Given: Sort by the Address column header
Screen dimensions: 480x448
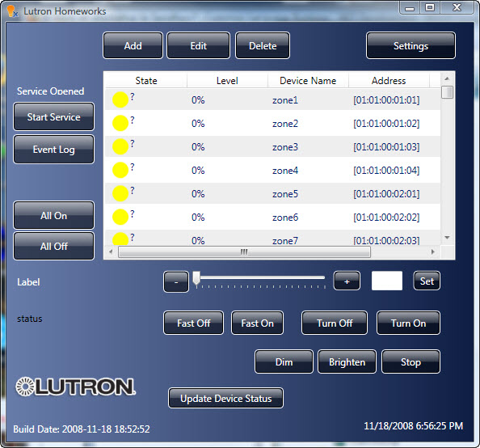Looking at the screenshot, I should pos(389,81).
